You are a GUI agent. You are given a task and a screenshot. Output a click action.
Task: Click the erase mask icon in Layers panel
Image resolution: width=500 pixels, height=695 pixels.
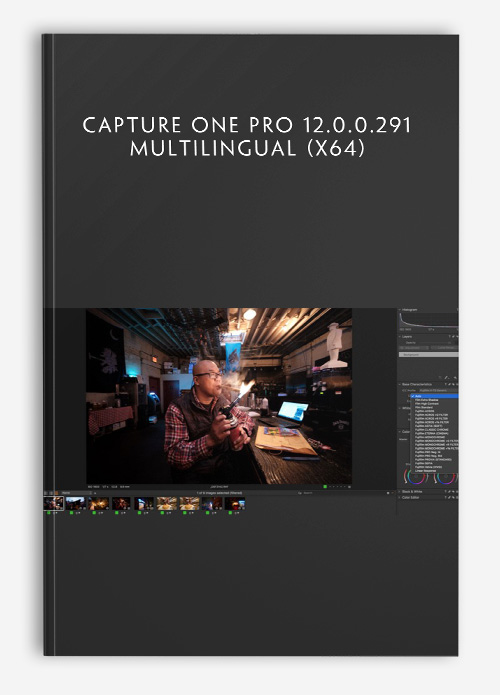coord(455,378)
